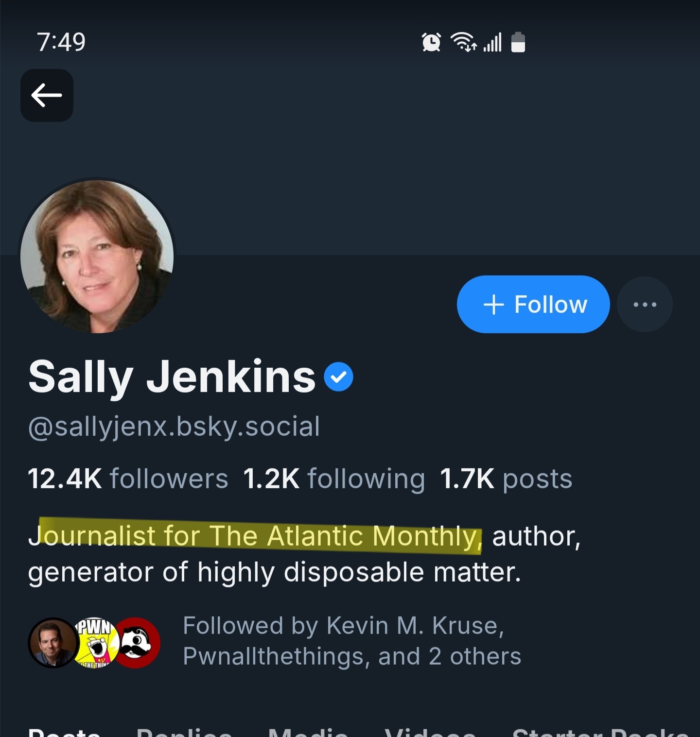
Task: Open Sally Jenkins' profile picture
Action: pyautogui.click(x=97, y=257)
